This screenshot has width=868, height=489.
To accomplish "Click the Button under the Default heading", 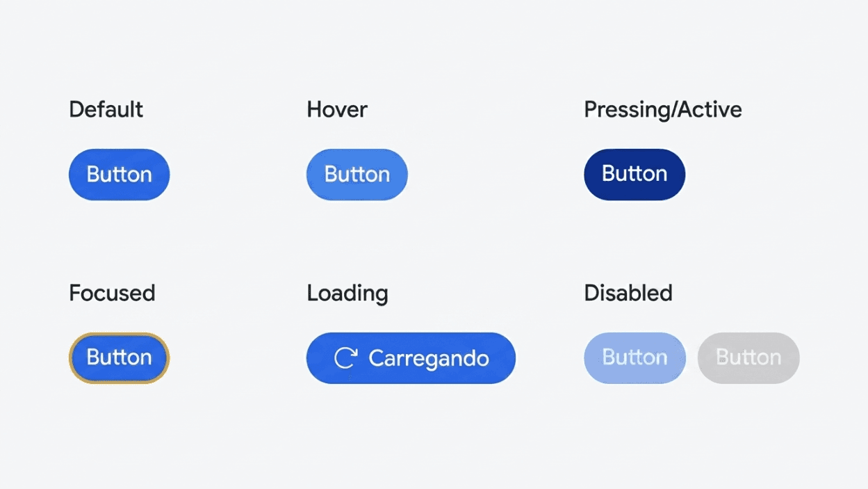I will click(119, 175).
